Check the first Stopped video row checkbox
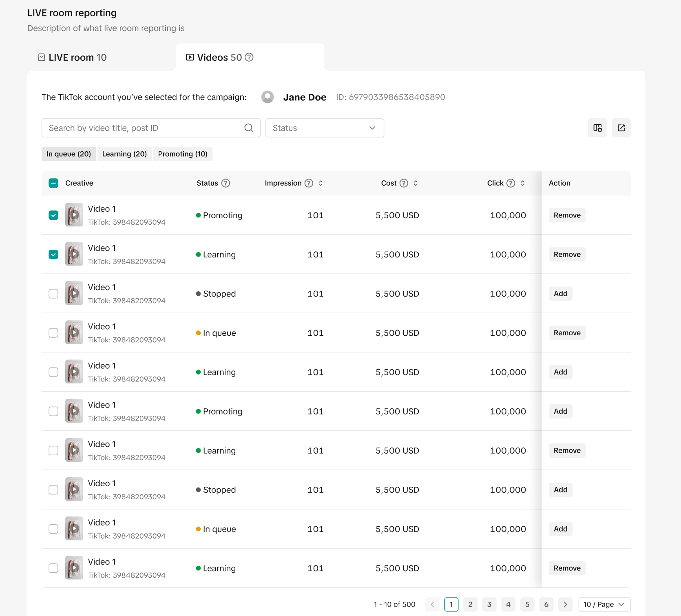The image size is (681, 616). 53,294
